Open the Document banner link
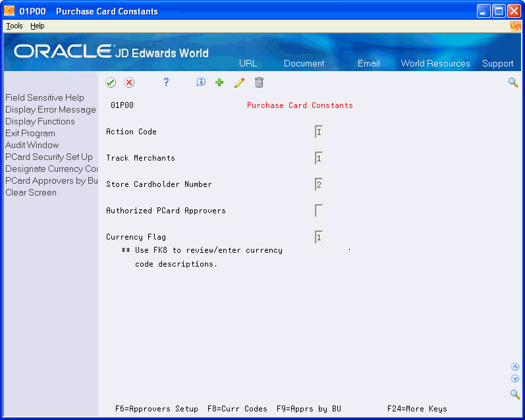Screen dimensions: 525x420 point(304,63)
